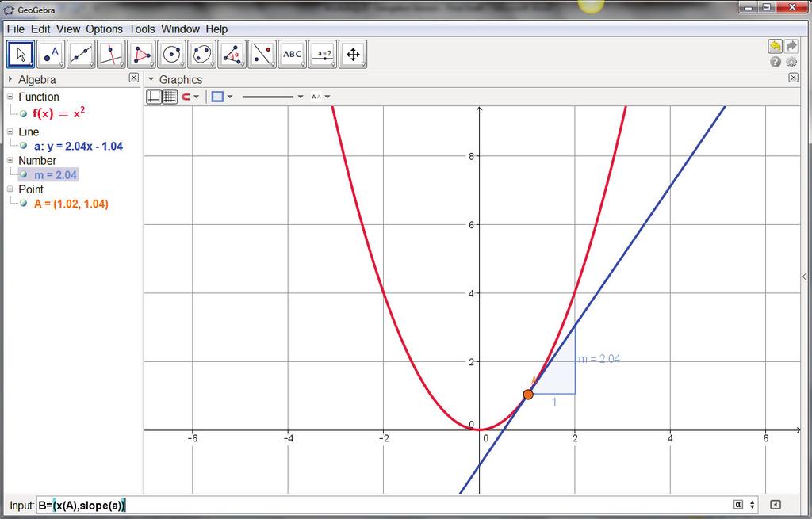
Task: Select f(x) = x² in Algebra view
Action: coord(59,113)
